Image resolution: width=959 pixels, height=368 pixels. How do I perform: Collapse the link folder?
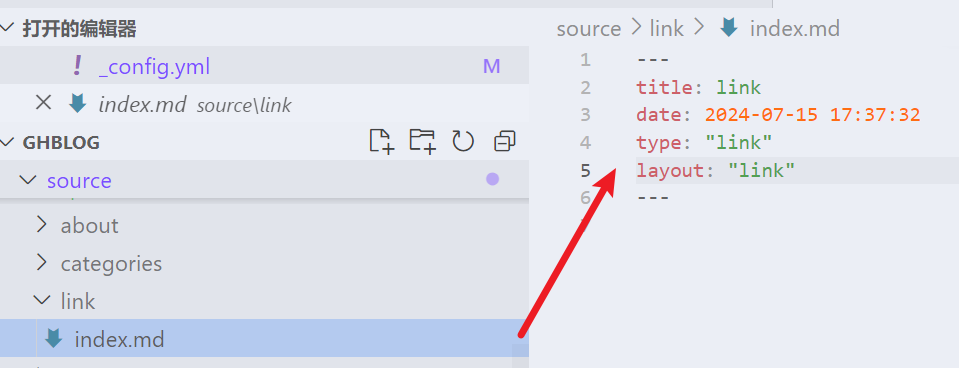[42, 300]
